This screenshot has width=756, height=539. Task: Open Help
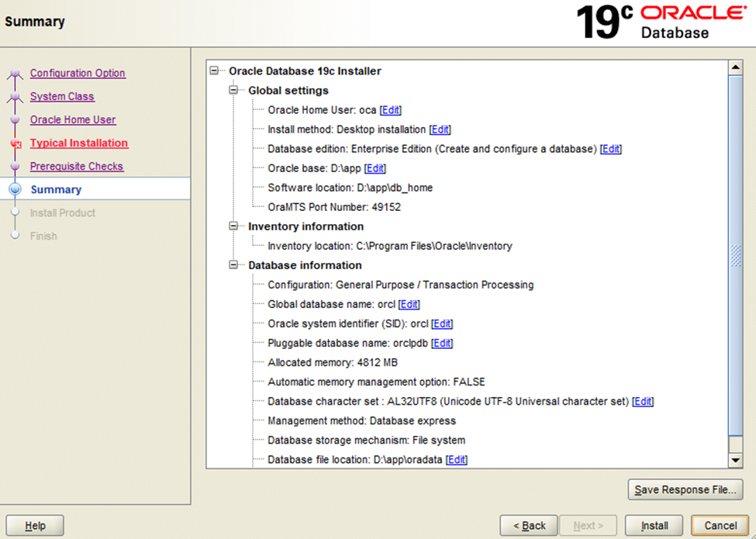(35, 526)
